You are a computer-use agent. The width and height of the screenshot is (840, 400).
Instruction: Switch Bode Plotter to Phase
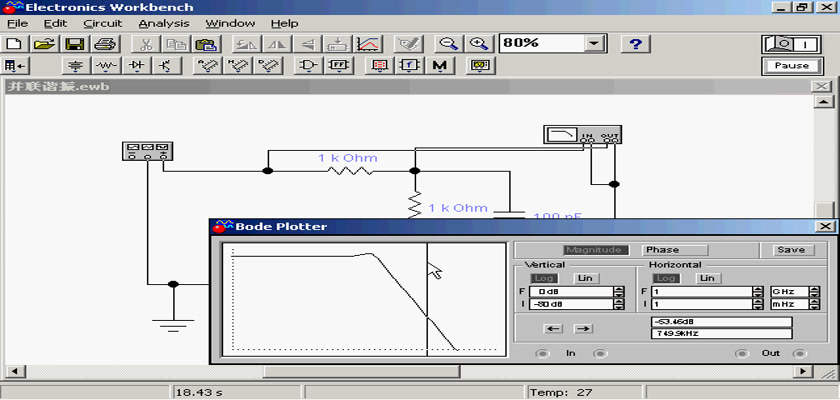pos(674,250)
